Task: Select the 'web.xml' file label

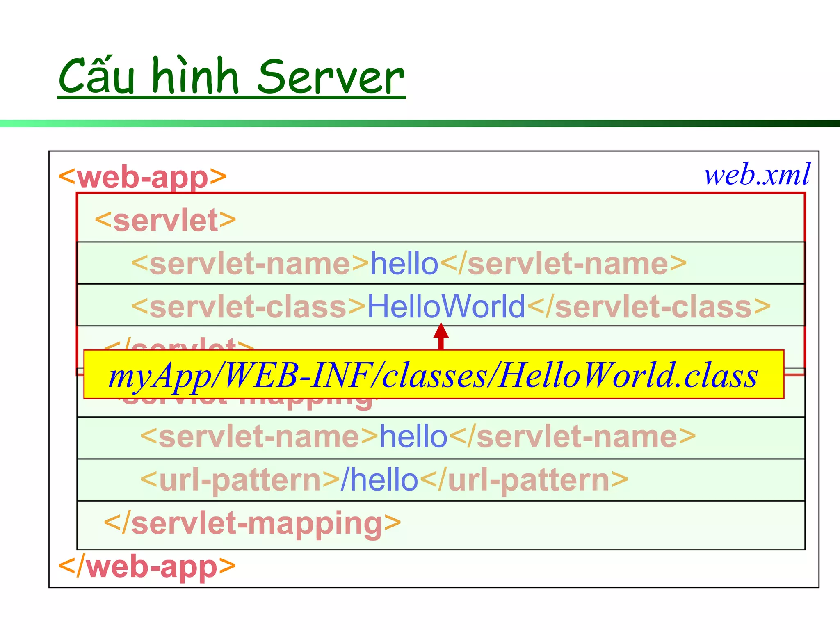Action: (x=757, y=174)
